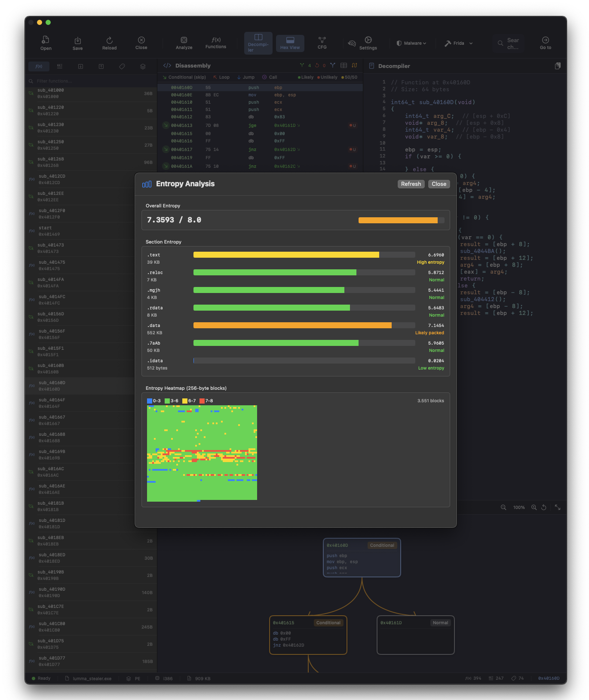Click the Close file toolbar icon
The height and width of the screenshot is (700, 589).
point(141,43)
